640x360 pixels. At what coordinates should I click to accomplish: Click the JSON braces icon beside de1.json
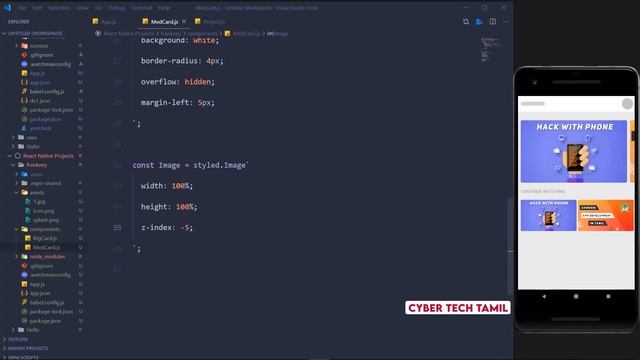click(24, 100)
